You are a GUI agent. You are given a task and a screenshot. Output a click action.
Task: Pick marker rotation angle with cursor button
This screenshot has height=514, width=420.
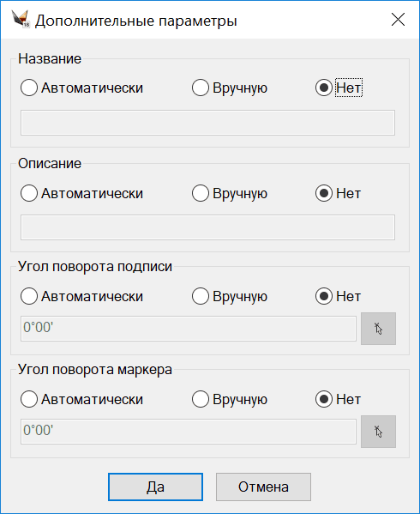(378, 432)
